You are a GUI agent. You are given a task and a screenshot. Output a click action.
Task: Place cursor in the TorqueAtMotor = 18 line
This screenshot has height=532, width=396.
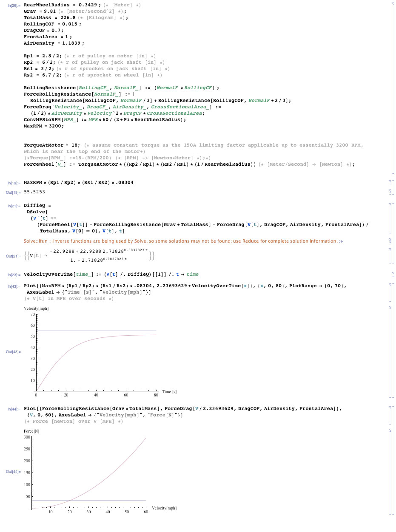(52, 145)
